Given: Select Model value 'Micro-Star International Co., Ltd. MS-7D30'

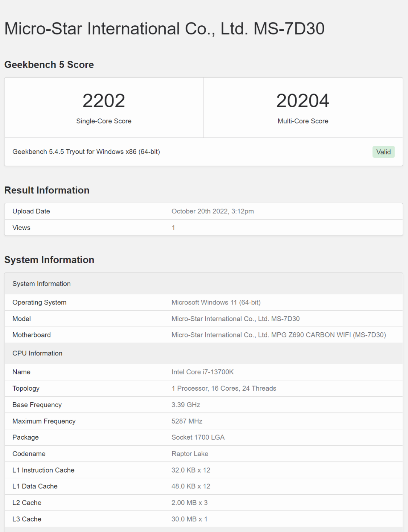Looking at the screenshot, I should coord(236,319).
